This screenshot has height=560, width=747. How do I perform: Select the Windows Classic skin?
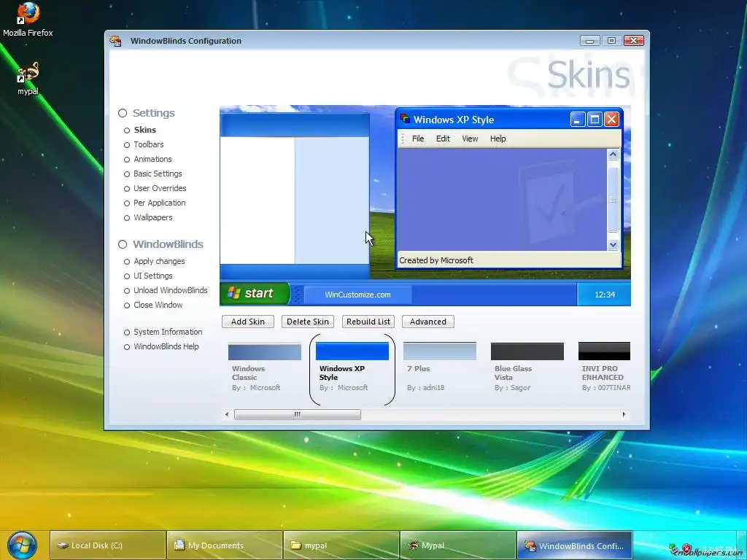click(x=264, y=367)
